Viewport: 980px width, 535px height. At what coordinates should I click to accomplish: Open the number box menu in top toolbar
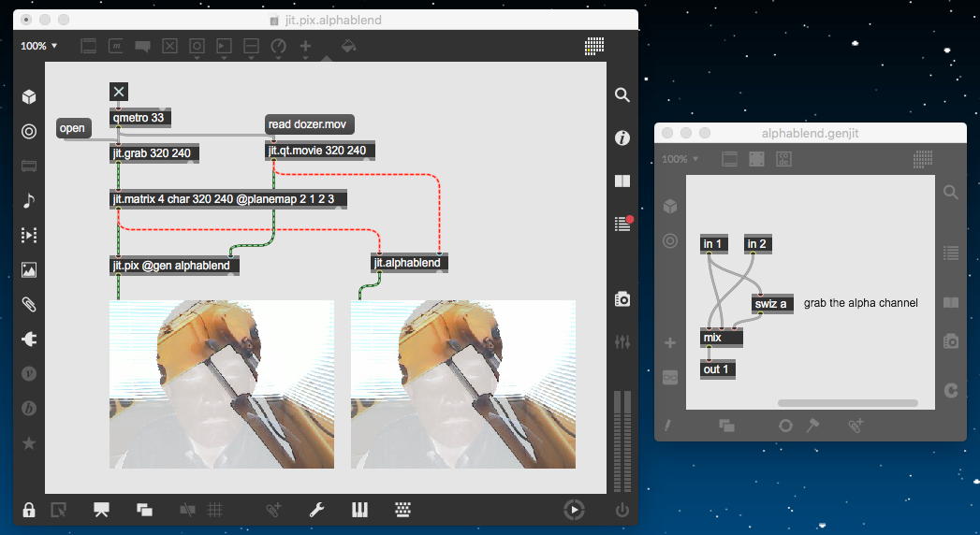[224, 47]
